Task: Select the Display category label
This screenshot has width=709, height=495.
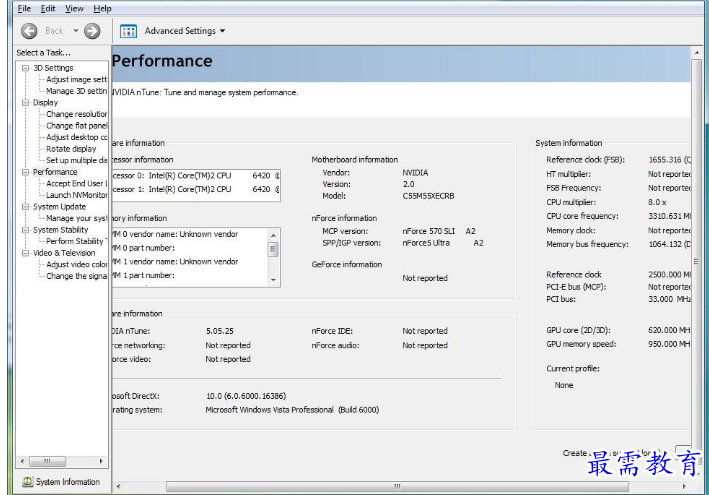Action: click(45, 103)
